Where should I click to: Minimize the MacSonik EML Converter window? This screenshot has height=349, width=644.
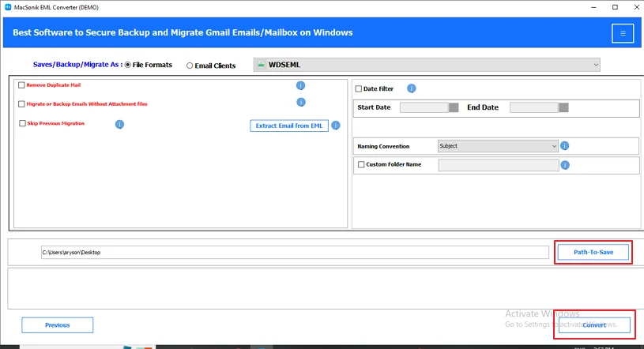(x=593, y=7)
